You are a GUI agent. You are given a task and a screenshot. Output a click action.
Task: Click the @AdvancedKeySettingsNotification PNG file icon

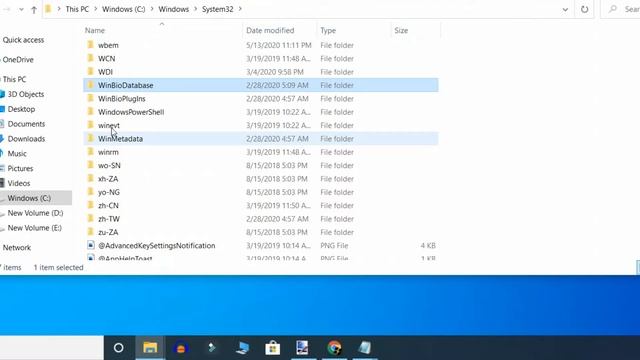click(x=91, y=245)
